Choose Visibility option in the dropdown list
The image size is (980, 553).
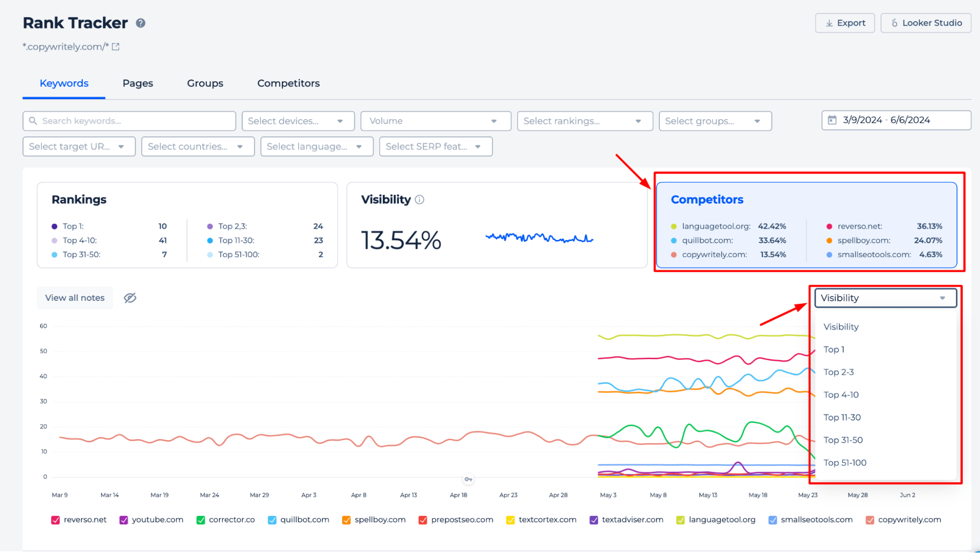(x=885, y=327)
